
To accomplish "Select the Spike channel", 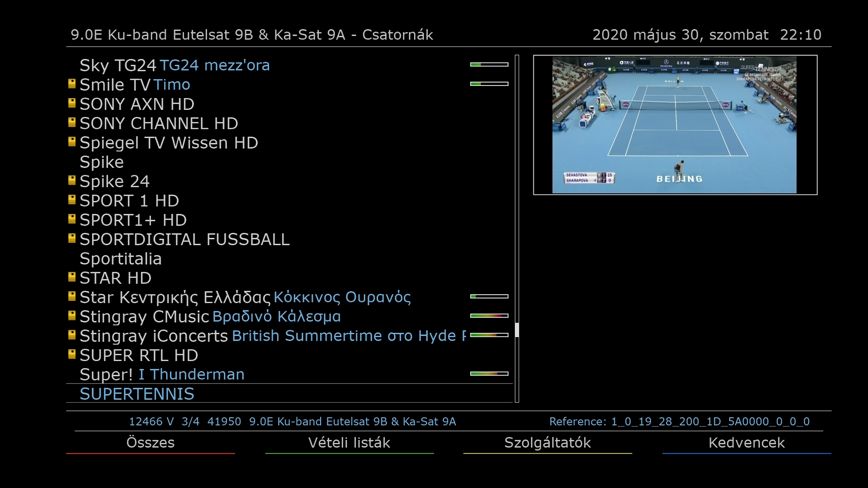I will [289, 162].
